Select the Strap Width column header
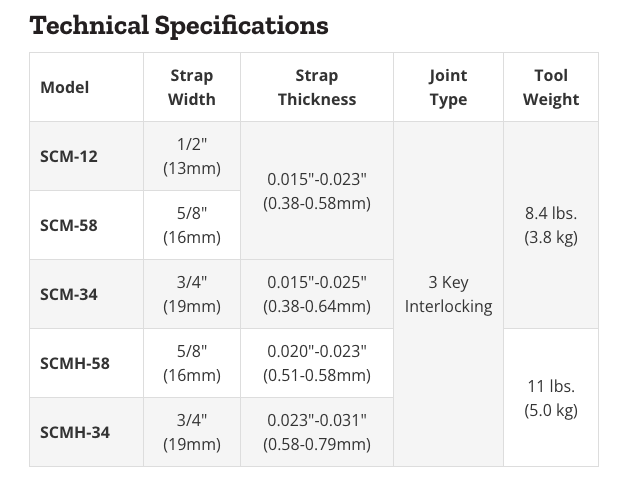 pyautogui.click(x=192, y=87)
